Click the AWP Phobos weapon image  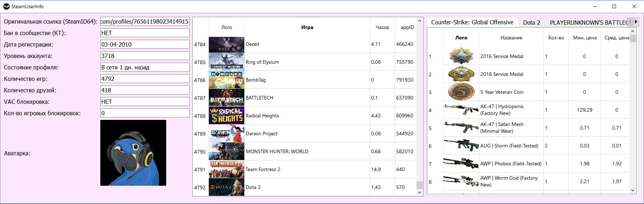pyautogui.click(x=461, y=163)
